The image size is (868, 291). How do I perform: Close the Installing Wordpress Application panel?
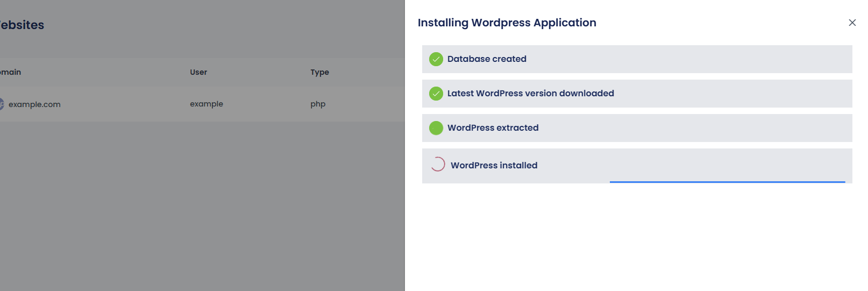click(x=852, y=23)
